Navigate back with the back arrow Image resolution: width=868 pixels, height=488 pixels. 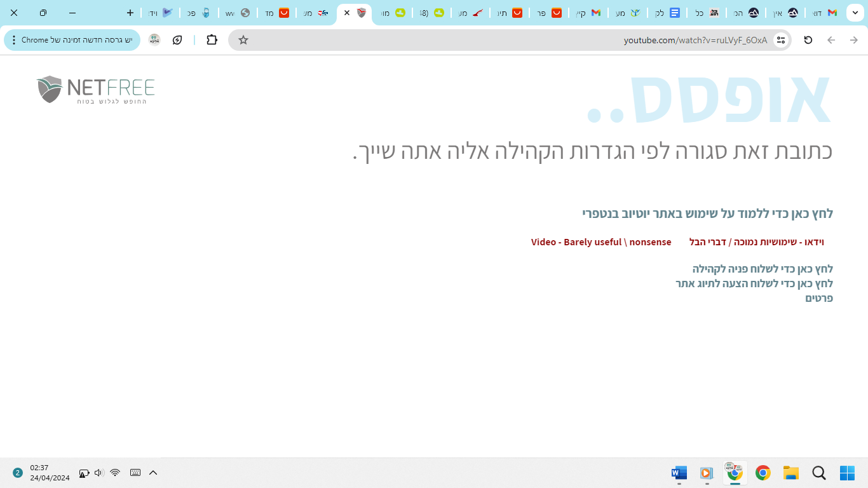(831, 39)
